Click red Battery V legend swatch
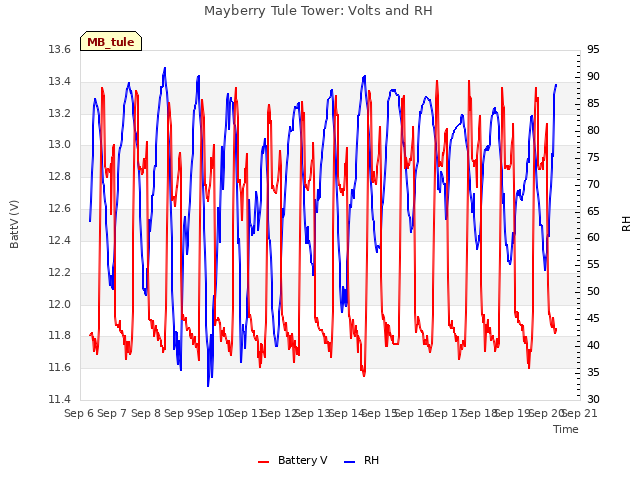640x480 pixels. [x=264, y=462]
